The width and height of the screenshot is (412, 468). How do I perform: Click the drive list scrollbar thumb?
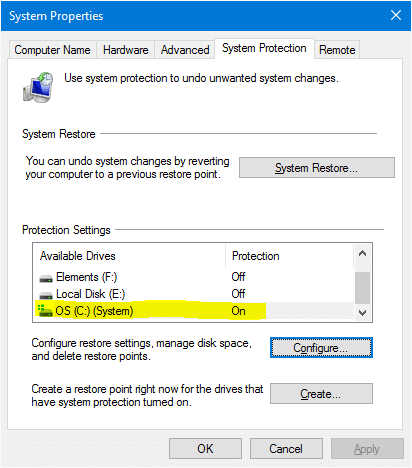tap(363, 288)
